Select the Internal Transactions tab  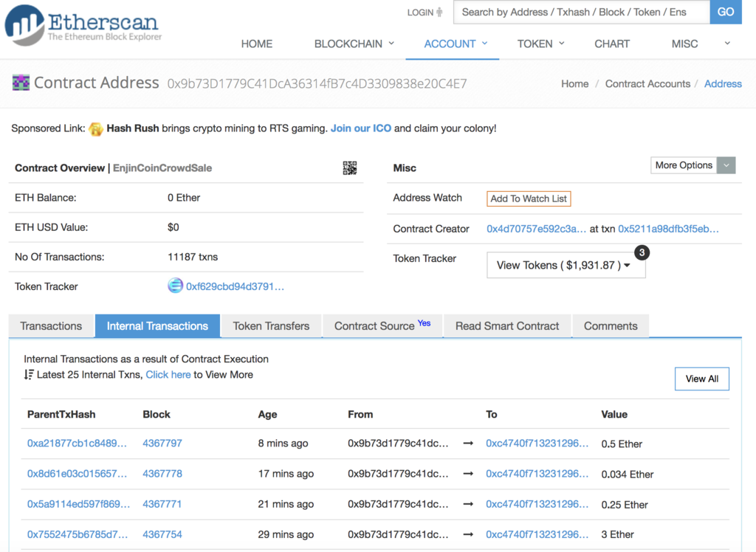[x=157, y=326]
